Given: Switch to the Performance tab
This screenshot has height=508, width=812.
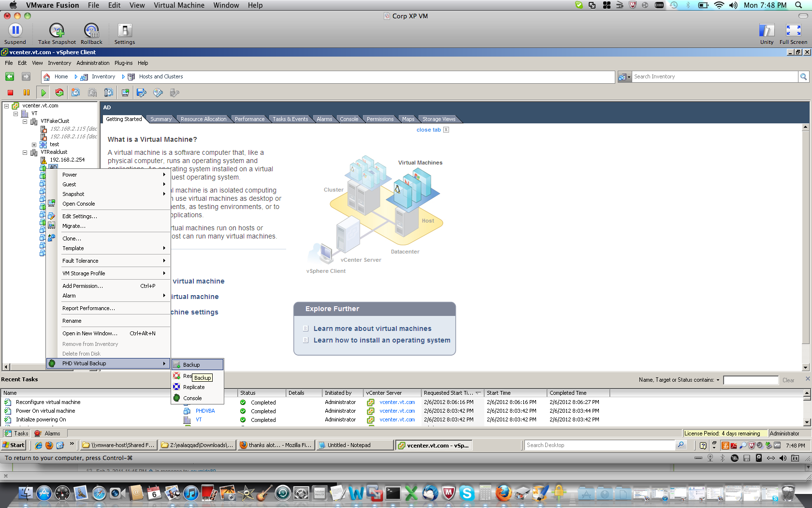Looking at the screenshot, I should tap(250, 119).
